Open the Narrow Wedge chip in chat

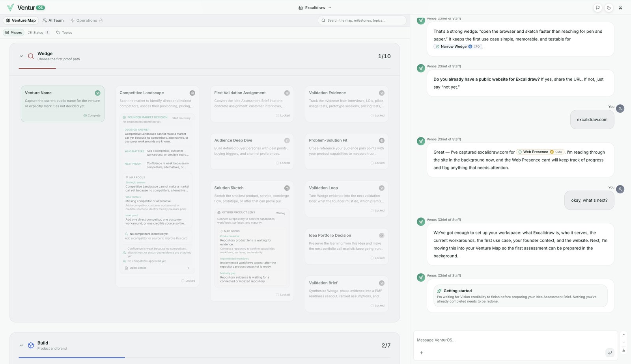(x=458, y=46)
